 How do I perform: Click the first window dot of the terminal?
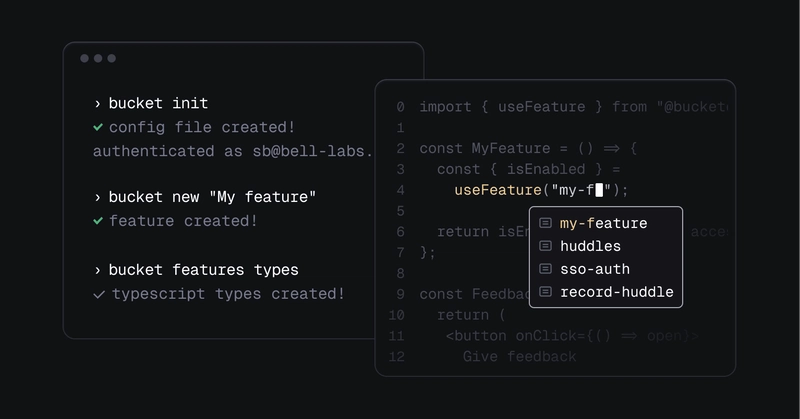point(85,58)
